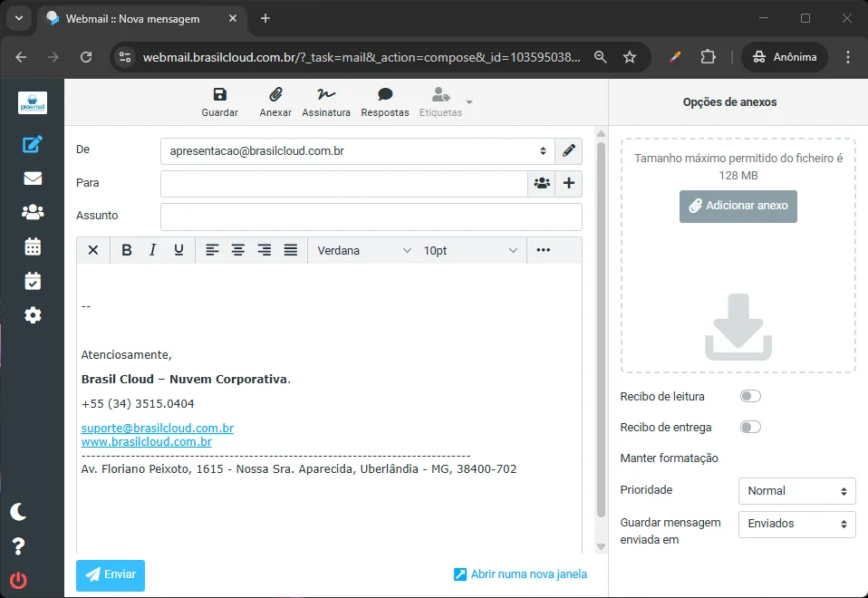
Task: Open help question mark icon
Action: (x=18, y=546)
